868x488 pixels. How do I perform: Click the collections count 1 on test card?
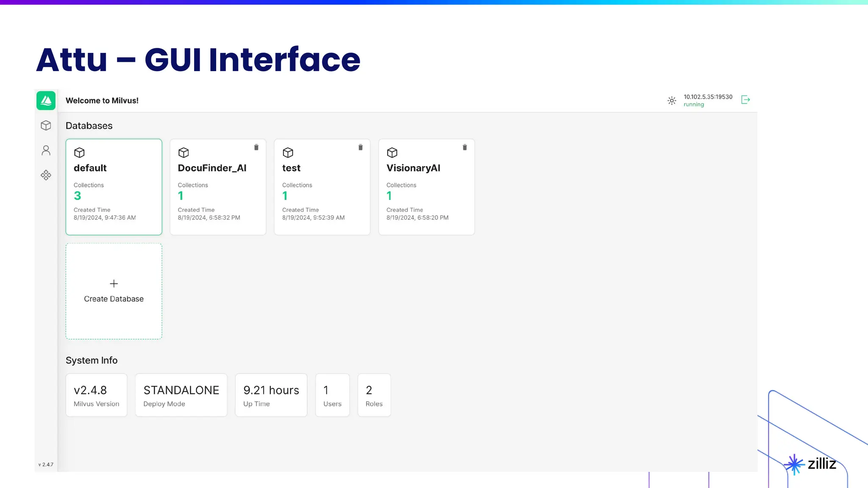tap(285, 196)
